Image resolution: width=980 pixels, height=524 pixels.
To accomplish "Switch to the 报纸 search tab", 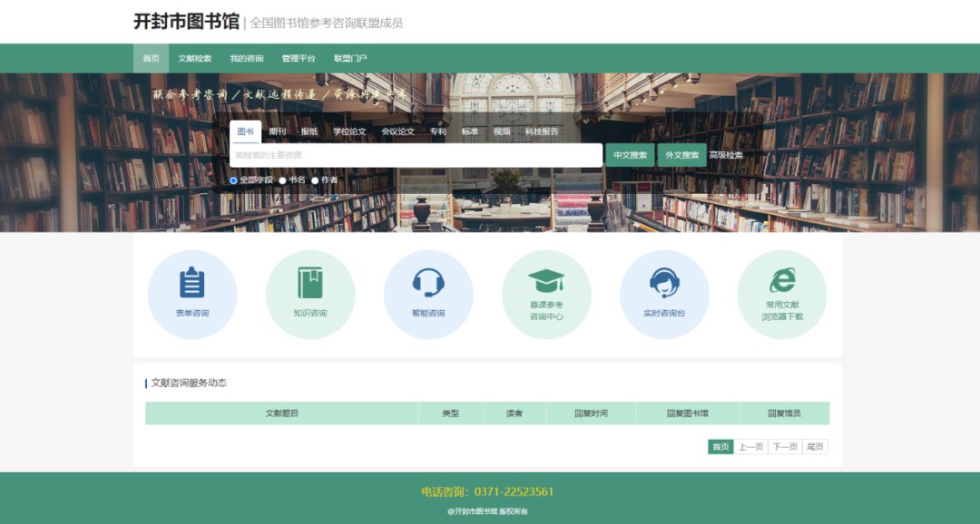I will (x=309, y=131).
